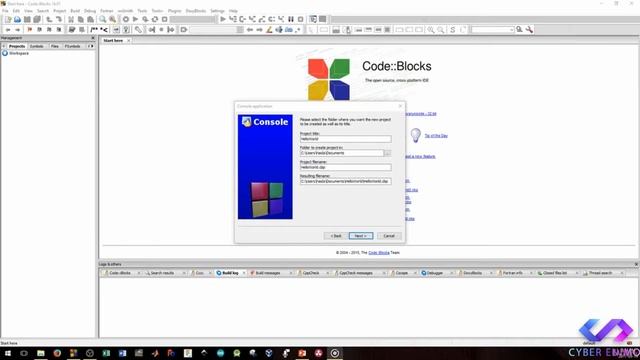Open the search text combo box
The height and width of the screenshot is (360, 640).
click(492, 29)
